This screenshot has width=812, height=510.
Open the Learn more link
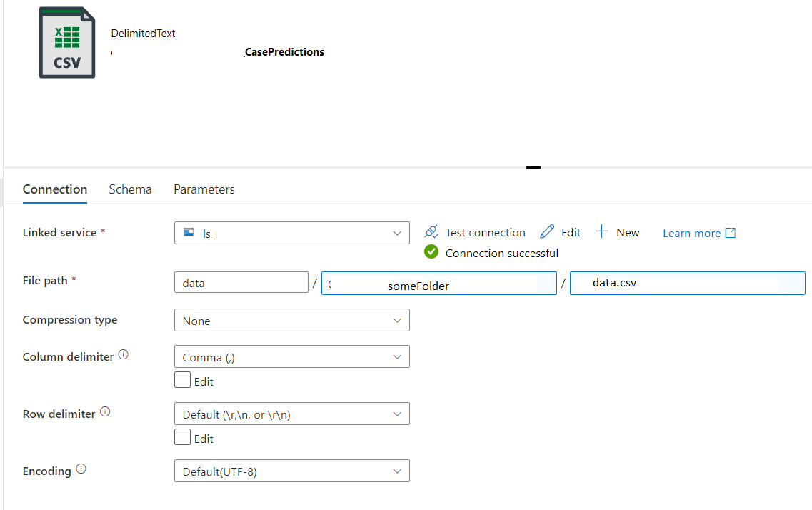691,233
